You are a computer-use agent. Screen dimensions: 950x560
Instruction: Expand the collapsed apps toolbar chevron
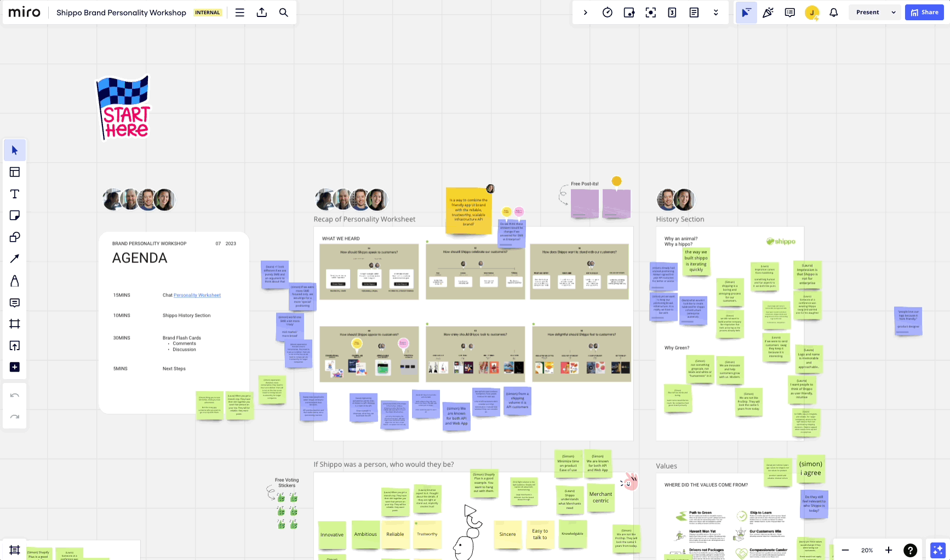(x=585, y=13)
